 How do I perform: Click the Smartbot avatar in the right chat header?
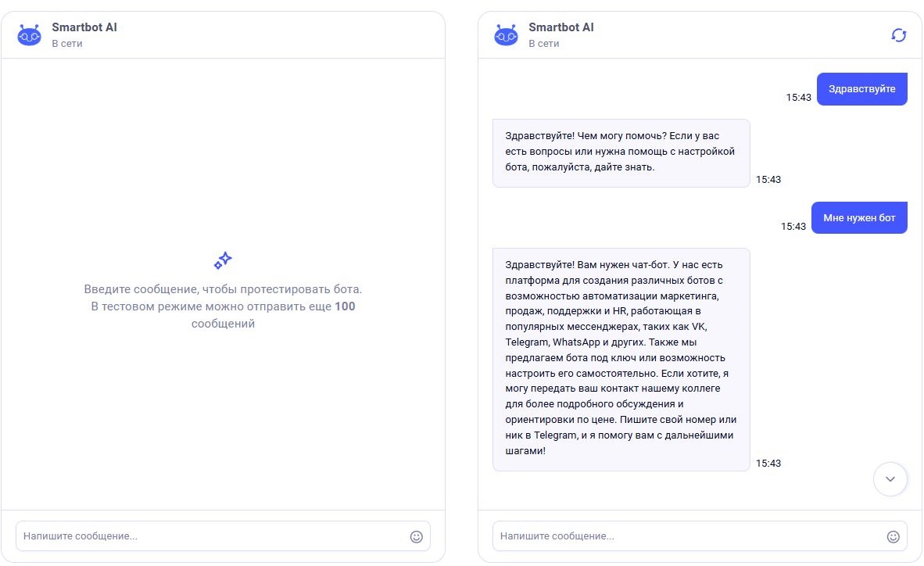[506, 35]
